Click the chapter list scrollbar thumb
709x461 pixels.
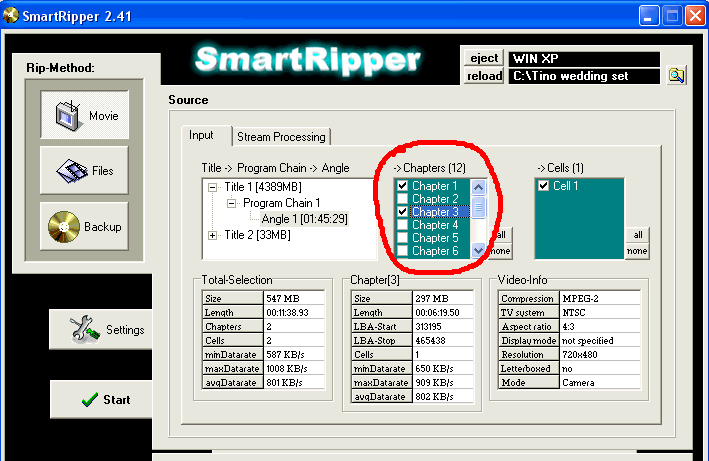coord(478,207)
